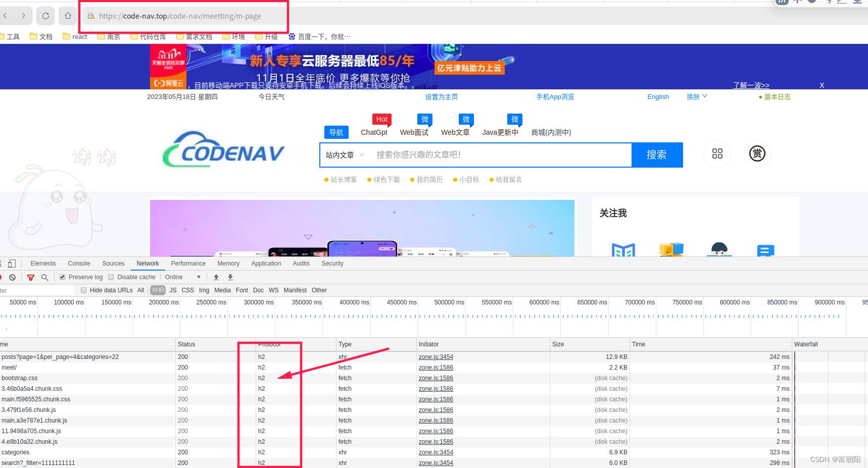Open the four-squares grid icon
Viewport: 868px width, 468px height.
click(x=717, y=153)
